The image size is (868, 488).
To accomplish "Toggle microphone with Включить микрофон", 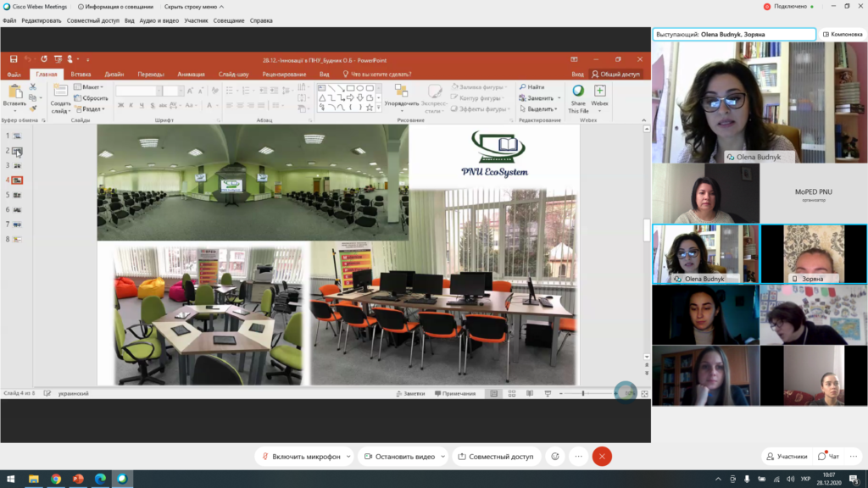I will click(300, 457).
